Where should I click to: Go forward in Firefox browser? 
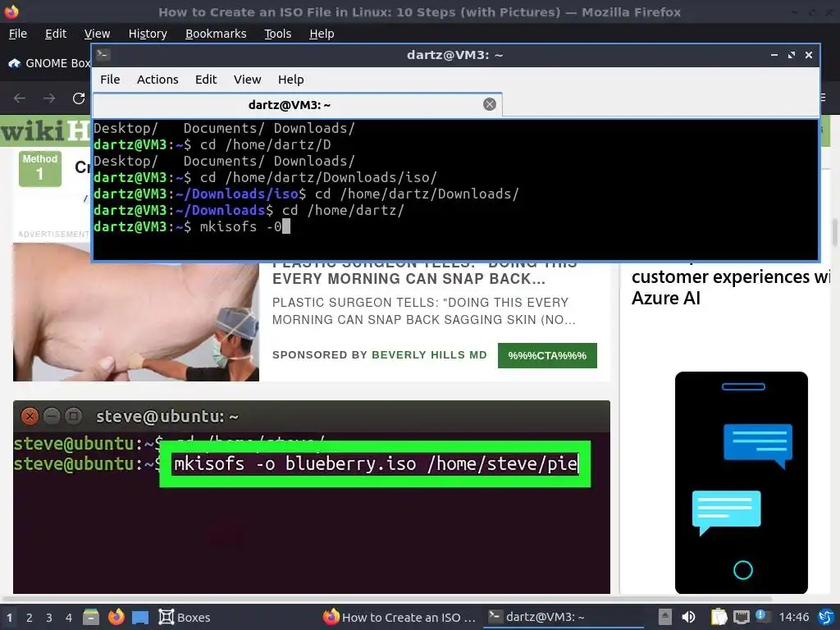(49, 98)
